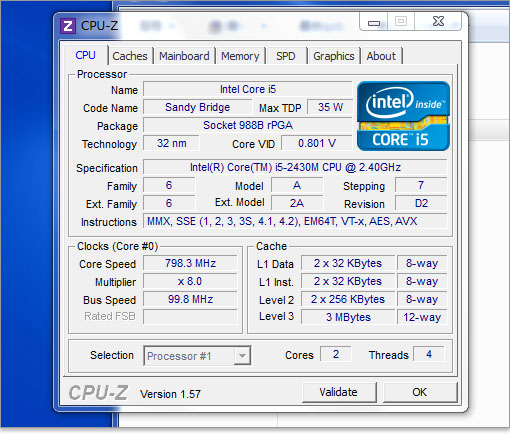Click the Validate button

(x=339, y=392)
